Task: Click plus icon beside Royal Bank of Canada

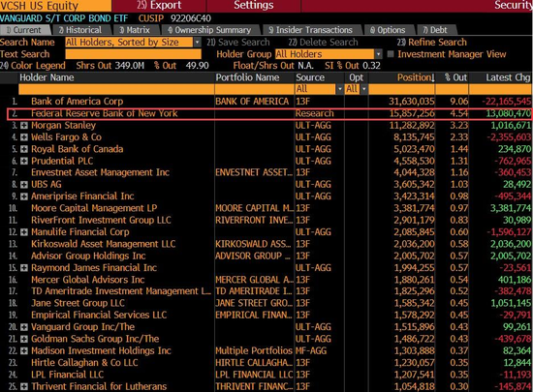Action: pyautogui.click(x=24, y=149)
